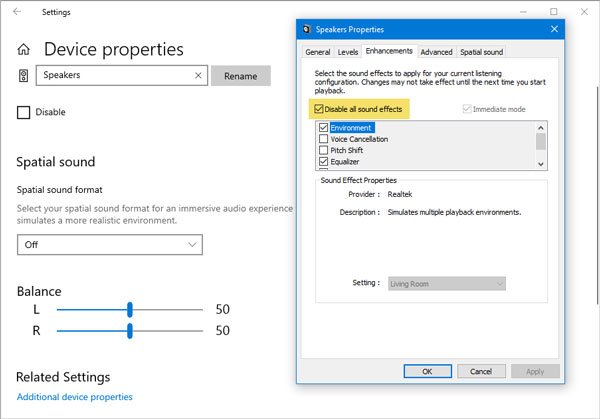Click the Home icon beside Device properties

click(x=24, y=49)
